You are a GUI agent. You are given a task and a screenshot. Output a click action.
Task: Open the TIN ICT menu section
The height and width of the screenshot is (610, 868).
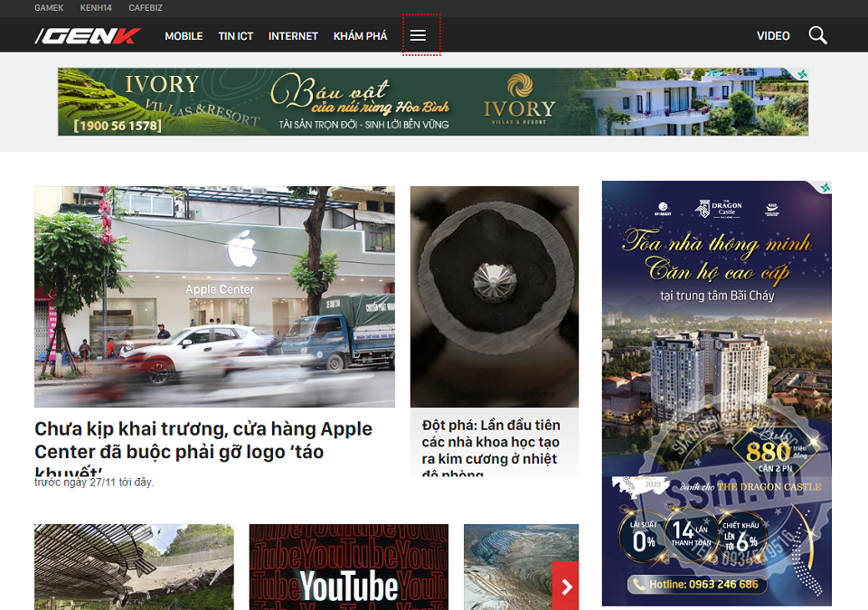pyautogui.click(x=236, y=36)
